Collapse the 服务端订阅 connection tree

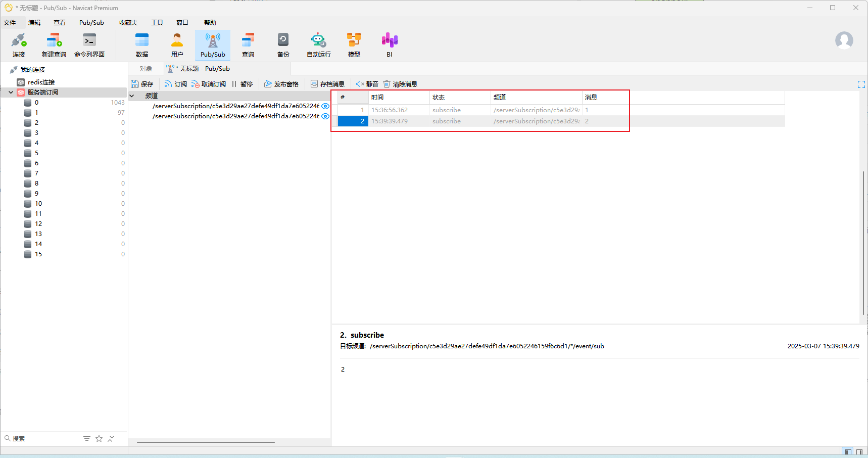(x=11, y=93)
